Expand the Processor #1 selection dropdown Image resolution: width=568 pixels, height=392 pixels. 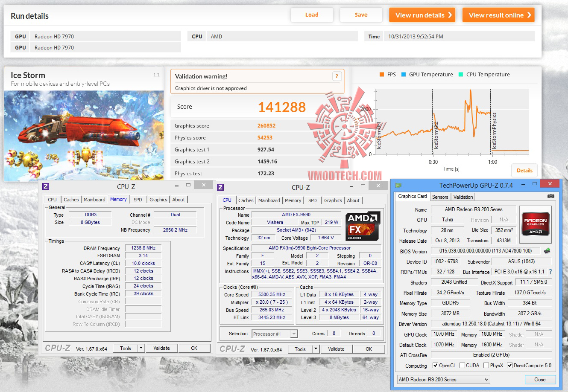(x=294, y=334)
